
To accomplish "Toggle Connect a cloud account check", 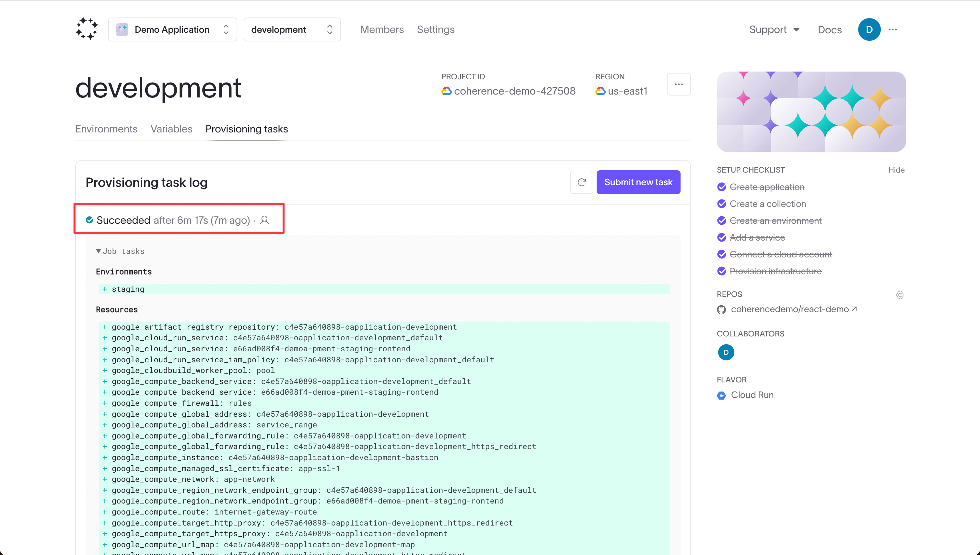I will coord(721,254).
